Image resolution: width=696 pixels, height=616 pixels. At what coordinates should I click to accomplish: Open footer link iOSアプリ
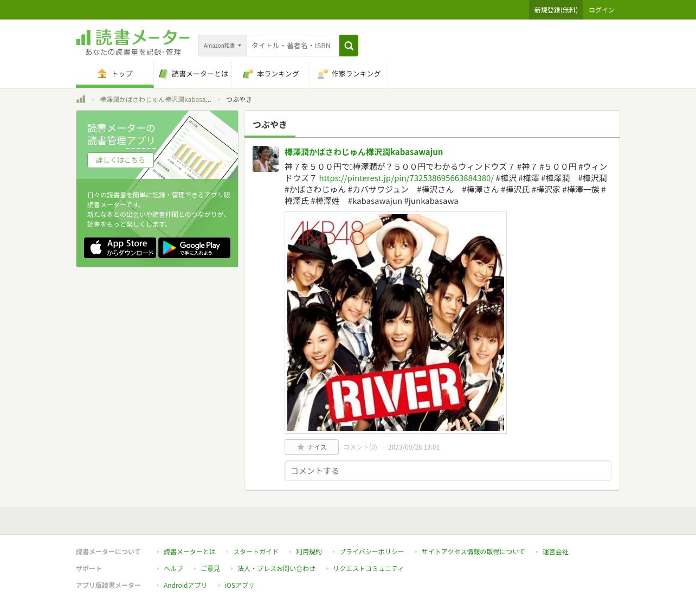point(240,585)
